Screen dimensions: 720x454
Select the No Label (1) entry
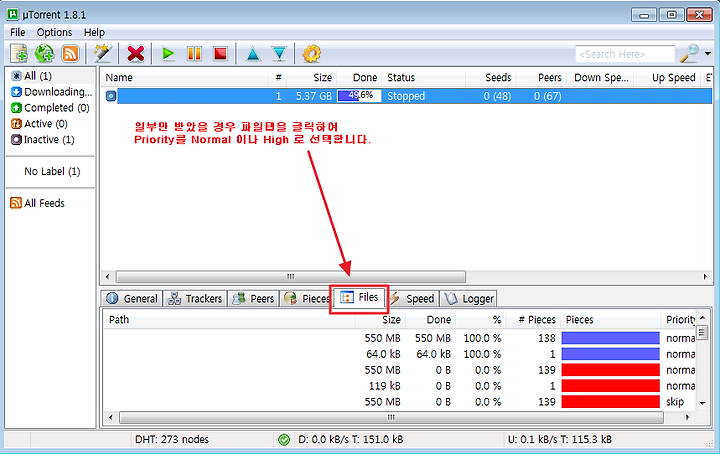click(52, 171)
